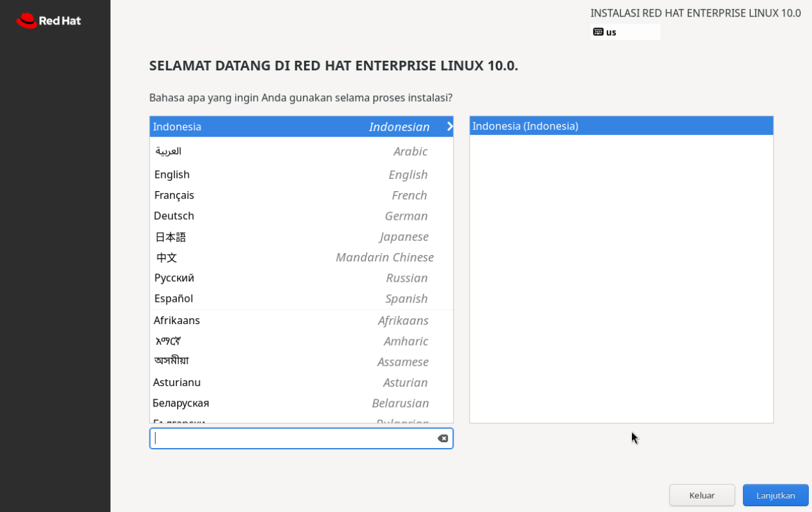The width and height of the screenshot is (812, 512).
Task: Open the us keyboard layout indicator
Action: coord(625,32)
